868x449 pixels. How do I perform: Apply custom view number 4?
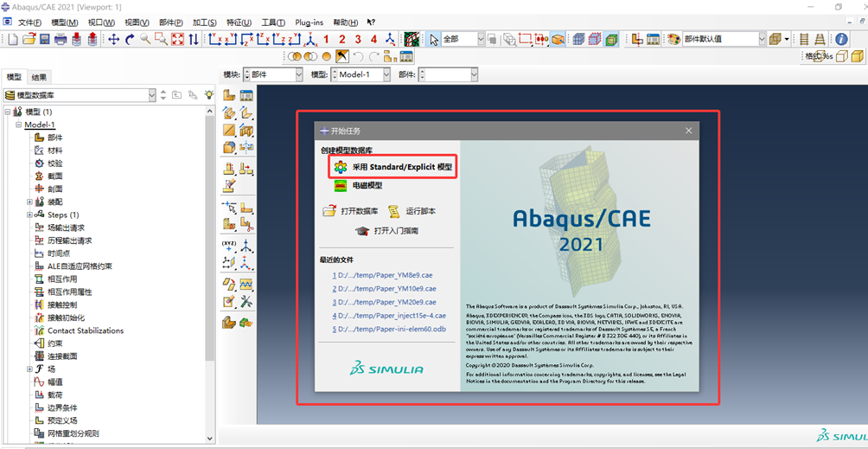click(374, 39)
